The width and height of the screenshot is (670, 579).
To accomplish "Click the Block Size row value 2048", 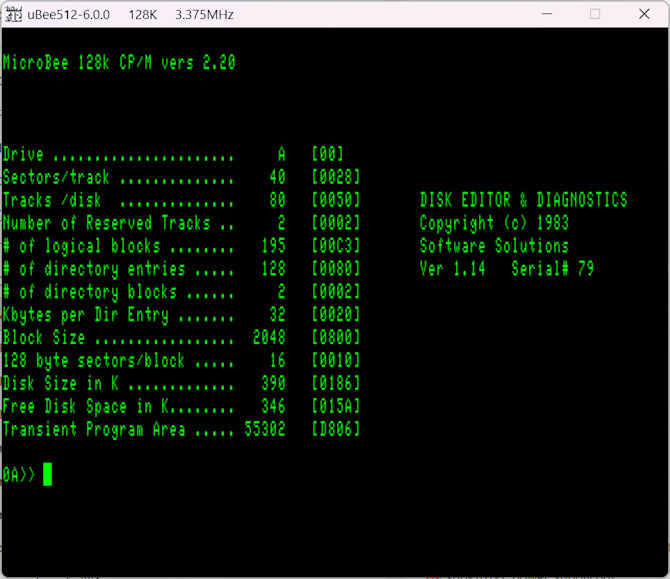I will (x=269, y=338).
